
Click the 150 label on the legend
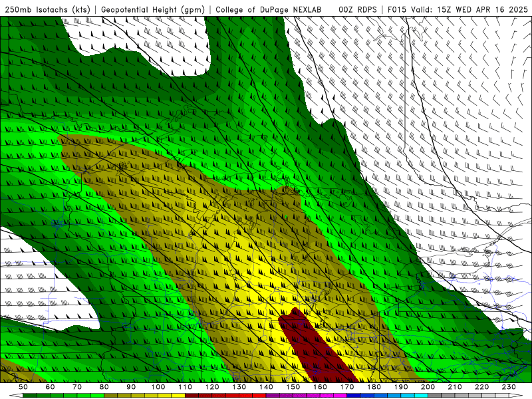pos(293,387)
